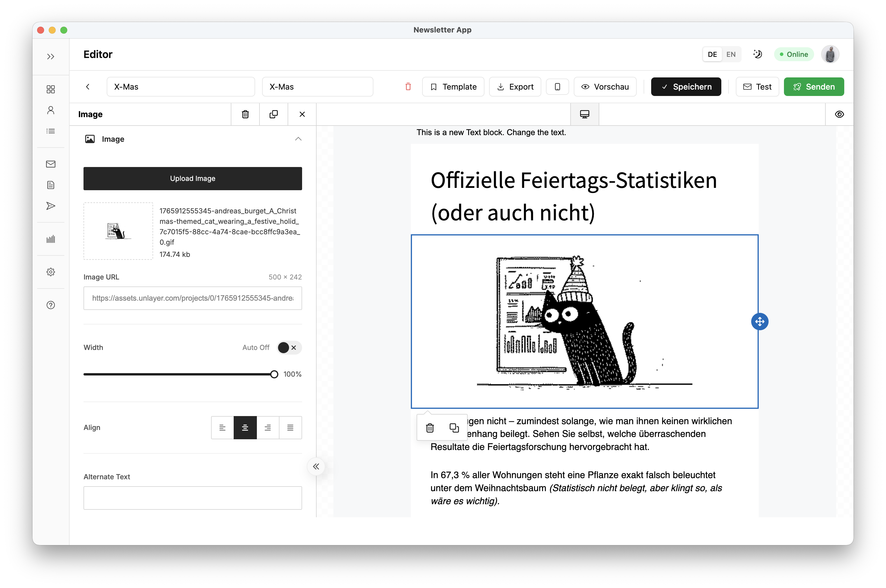Duplicate the Image block in panel header
Image resolution: width=886 pixels, height=588 pixels.
coord(273,114)
